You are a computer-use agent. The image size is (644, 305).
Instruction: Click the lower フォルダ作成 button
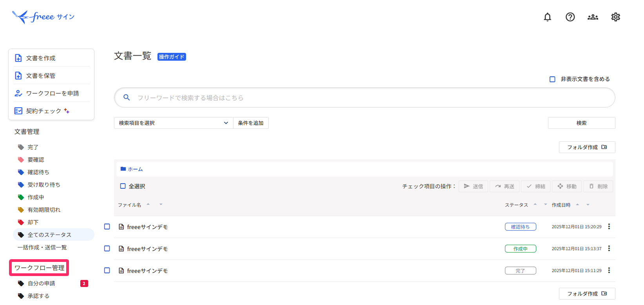pos(587,294)
